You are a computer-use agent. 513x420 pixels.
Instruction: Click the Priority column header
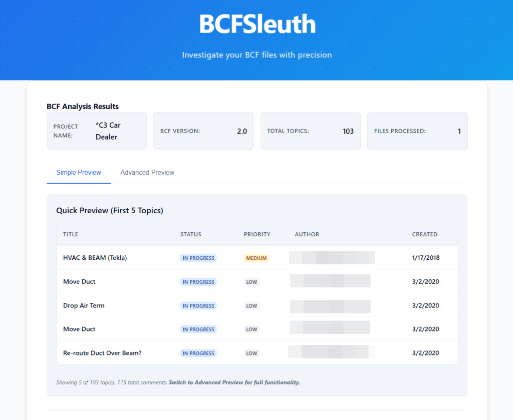[x=257, y=234]
